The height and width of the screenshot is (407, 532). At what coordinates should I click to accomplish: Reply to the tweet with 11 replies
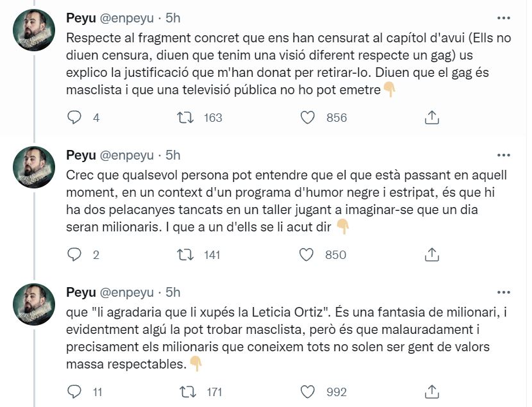[x=74, y=392]
